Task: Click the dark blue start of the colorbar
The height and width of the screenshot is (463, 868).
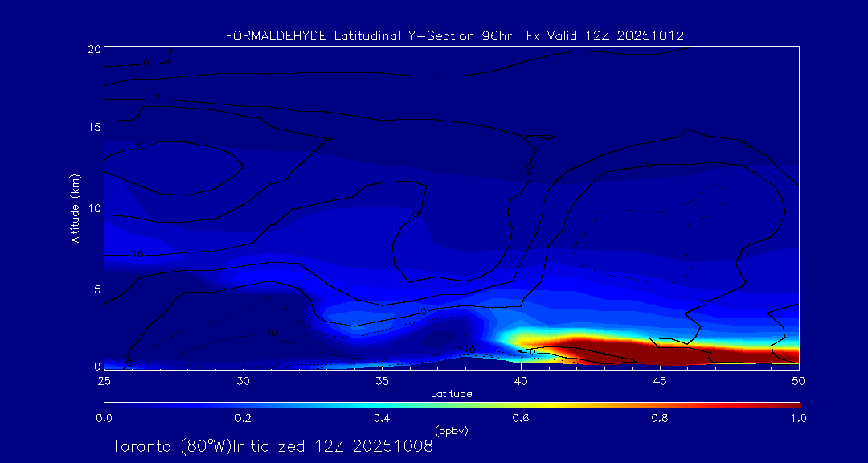Action: coord(111,404)
